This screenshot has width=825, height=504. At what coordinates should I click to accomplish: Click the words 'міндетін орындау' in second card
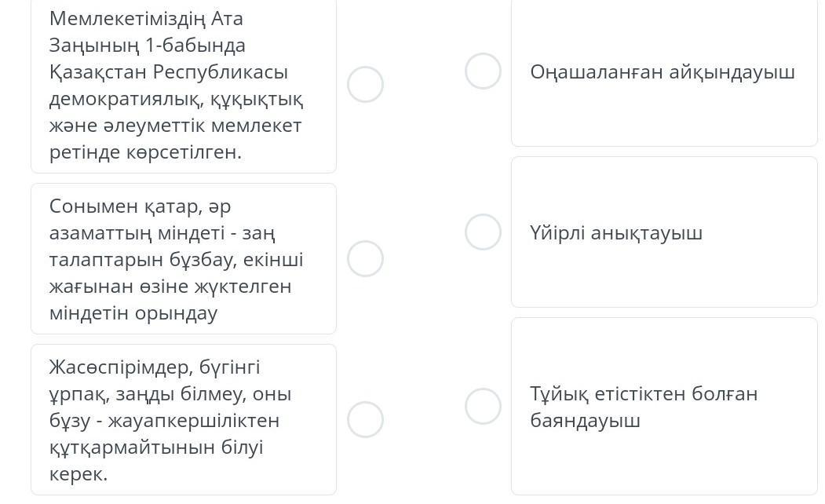point(133,313)
